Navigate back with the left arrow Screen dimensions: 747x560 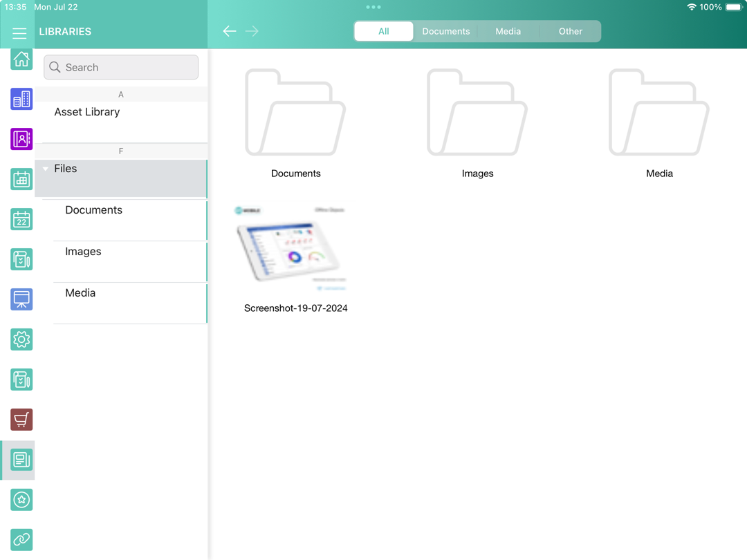click(x=230, y=31)
